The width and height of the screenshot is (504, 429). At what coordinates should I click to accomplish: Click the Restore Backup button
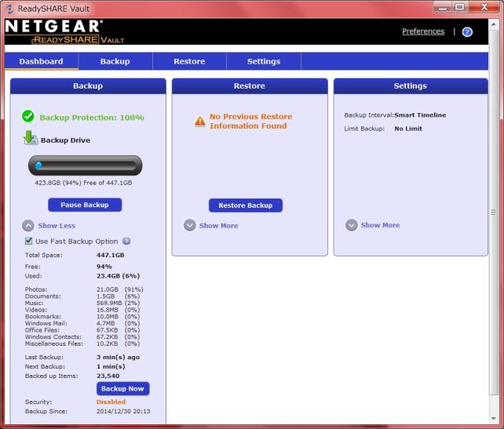[x=246, y=205]
